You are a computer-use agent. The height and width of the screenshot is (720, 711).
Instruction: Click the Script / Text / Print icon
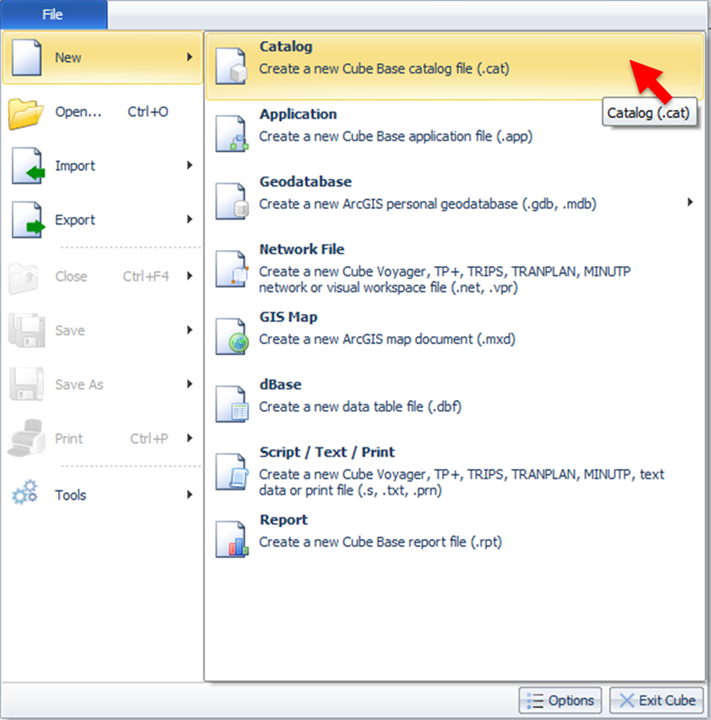[231, 472]
